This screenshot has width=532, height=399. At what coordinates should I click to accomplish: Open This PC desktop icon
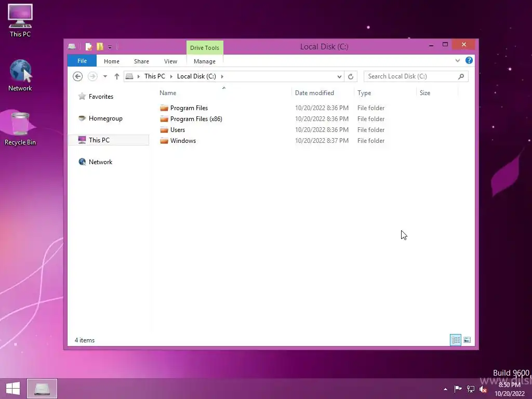tap(20, 21)
